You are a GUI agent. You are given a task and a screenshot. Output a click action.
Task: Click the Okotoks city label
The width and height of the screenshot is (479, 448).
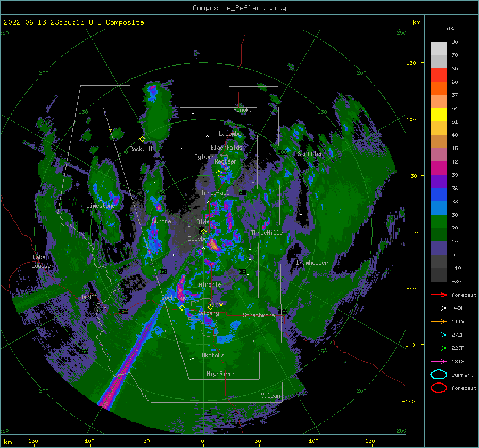tap(213, 355)
